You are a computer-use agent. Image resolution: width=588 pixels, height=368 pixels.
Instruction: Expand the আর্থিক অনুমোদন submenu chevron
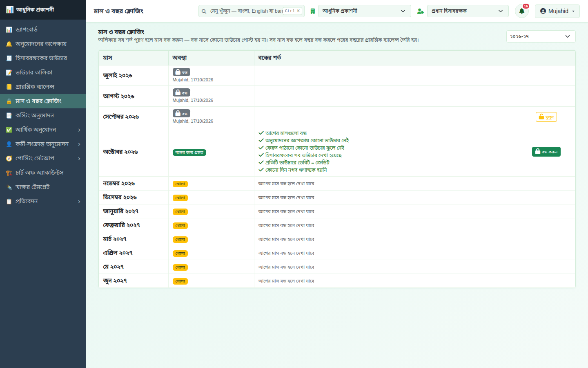tap(79, 130)
